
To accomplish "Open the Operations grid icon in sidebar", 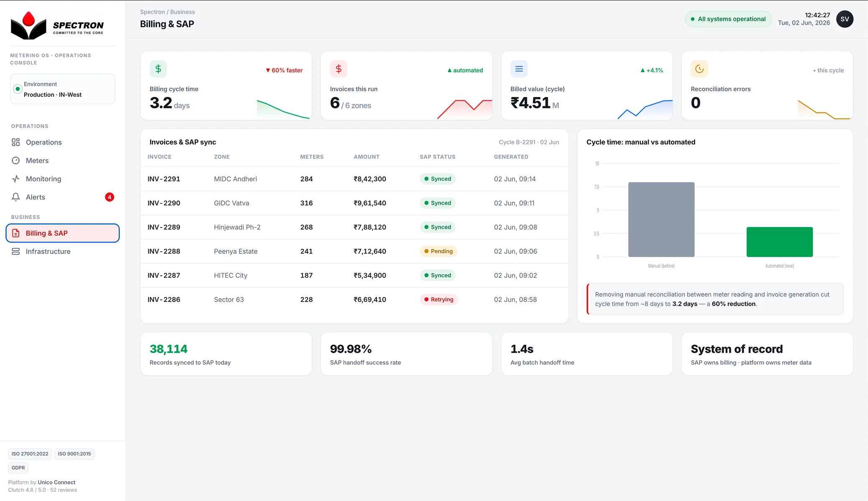I will coord(16,142).
